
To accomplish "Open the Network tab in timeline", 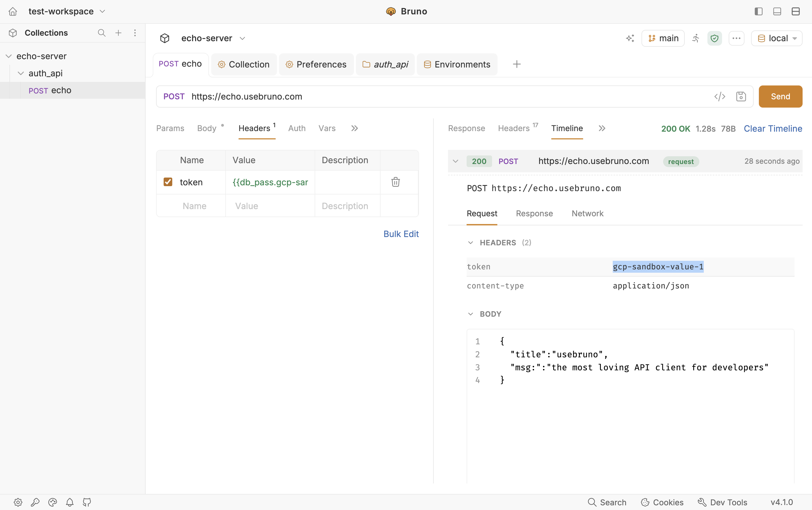I will coord(588,214).
